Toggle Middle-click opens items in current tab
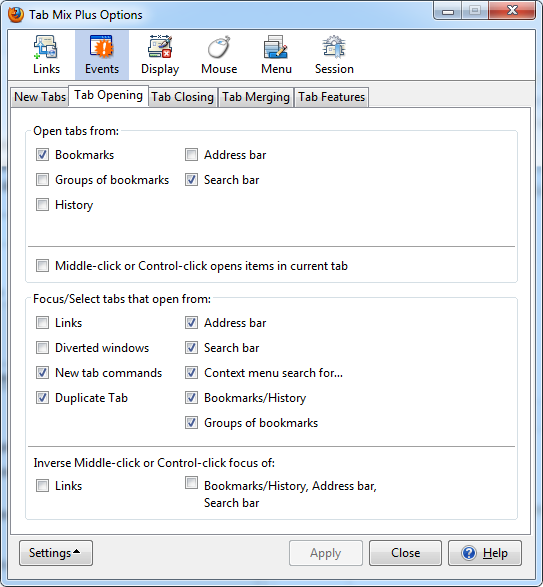Image resolution: width=543 pixels, height=587 pixels. 42,266
